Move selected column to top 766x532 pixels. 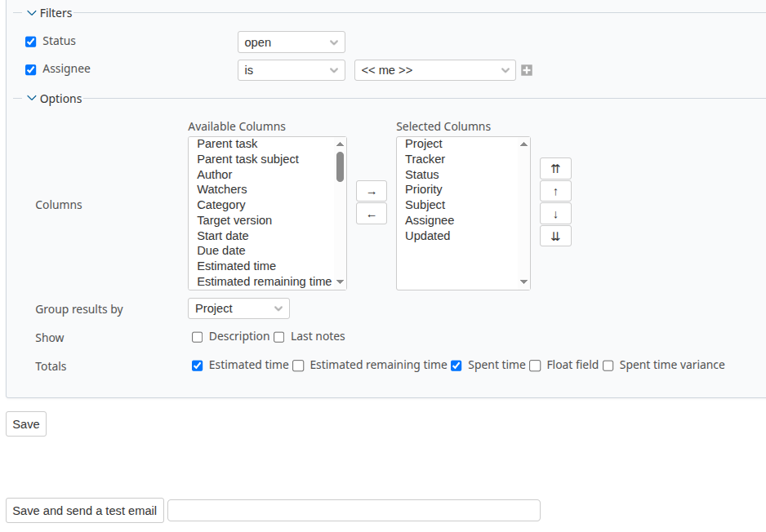pyautogui.click(x=555, y=169)
